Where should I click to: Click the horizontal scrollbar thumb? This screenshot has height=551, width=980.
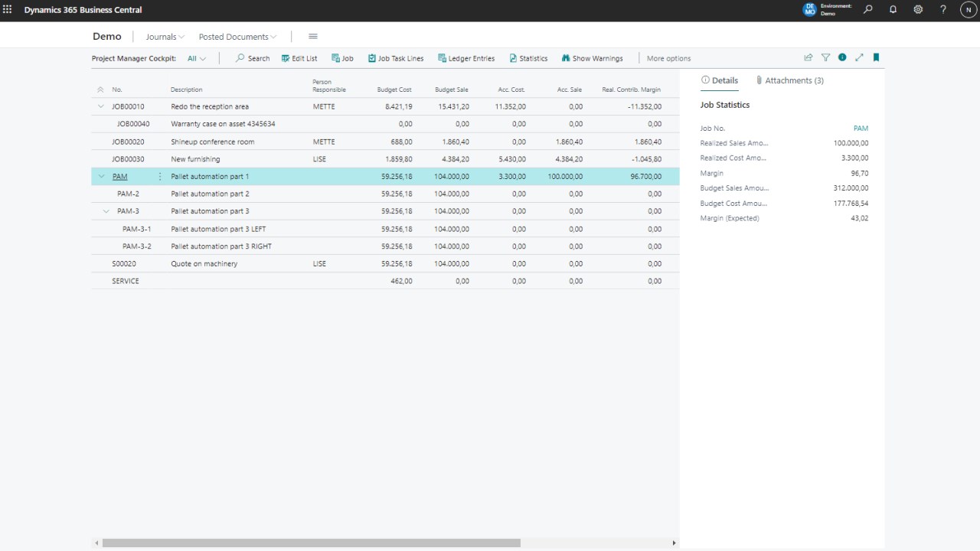click(311, 543)
